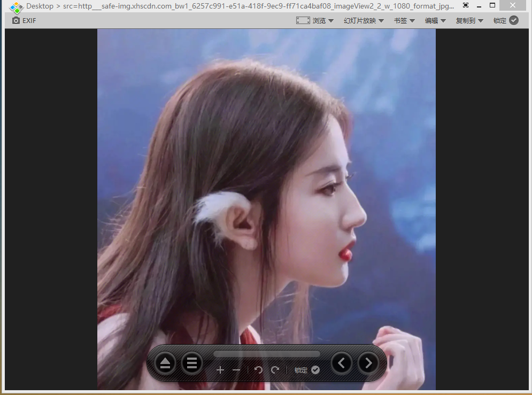This screenshot has width=532, height=395.
Task: Zoom in with the plus icon
Action: tap(220, 370)
